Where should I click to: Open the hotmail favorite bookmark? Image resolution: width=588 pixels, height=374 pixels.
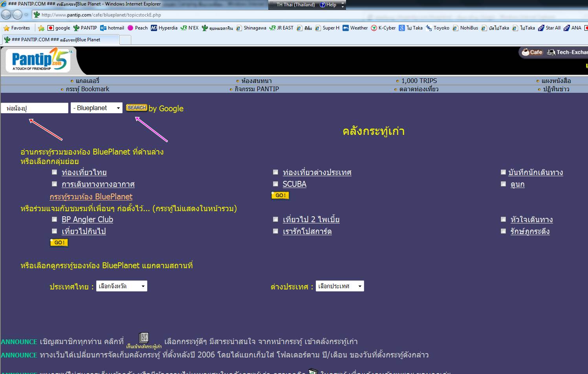click(112, 28)
